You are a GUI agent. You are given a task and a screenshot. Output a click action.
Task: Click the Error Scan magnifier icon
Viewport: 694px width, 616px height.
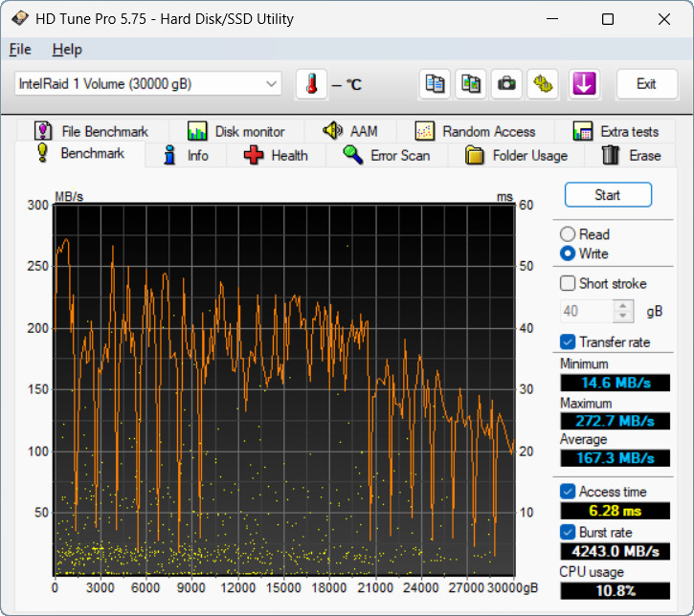click(x=353, y=155)
